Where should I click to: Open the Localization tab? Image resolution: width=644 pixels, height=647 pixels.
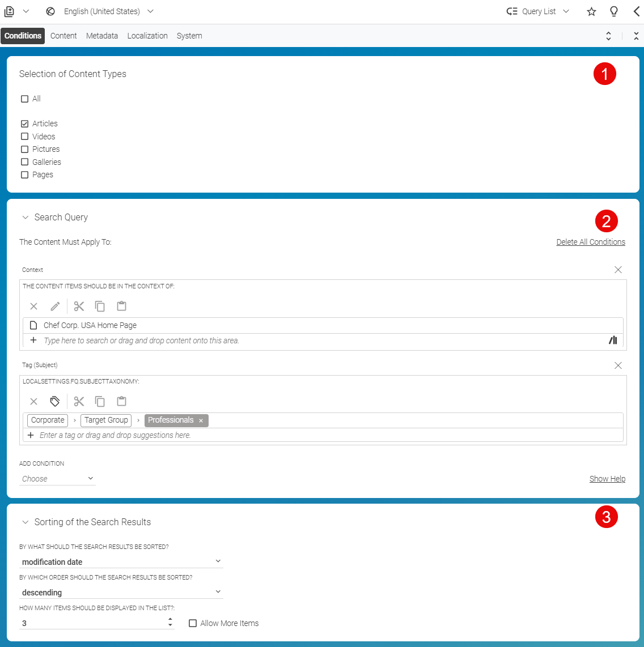[147, 36]
